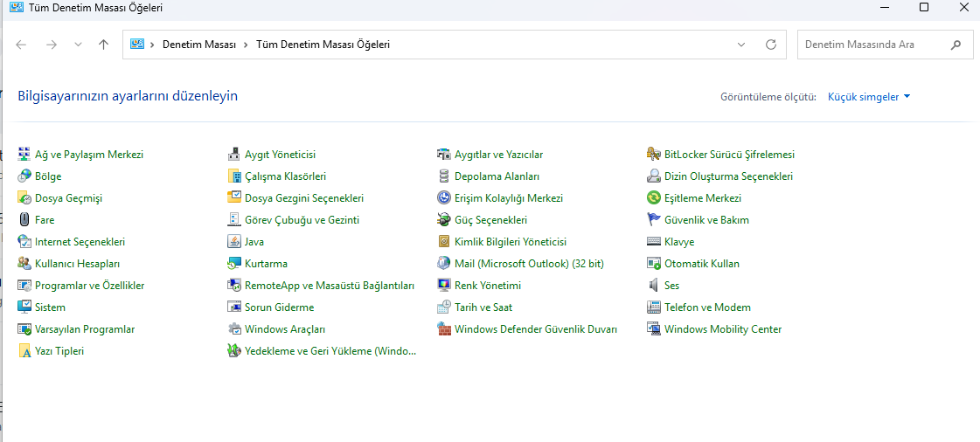
Task: Open the Dosya Gezgini Seçenekleri icon
Action: [x=233, y=198]
